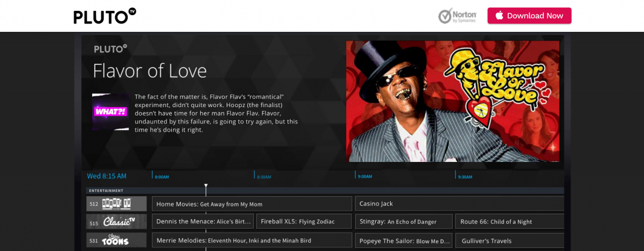Click the small Pluto logo above Flavor of Love
The width and height of the screenshot is (644, 251).
110,49
